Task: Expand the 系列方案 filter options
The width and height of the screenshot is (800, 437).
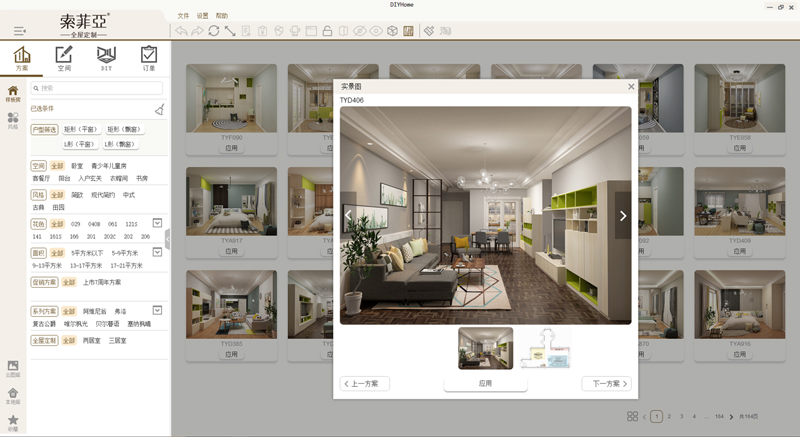Action: click(x=157, y=310)
